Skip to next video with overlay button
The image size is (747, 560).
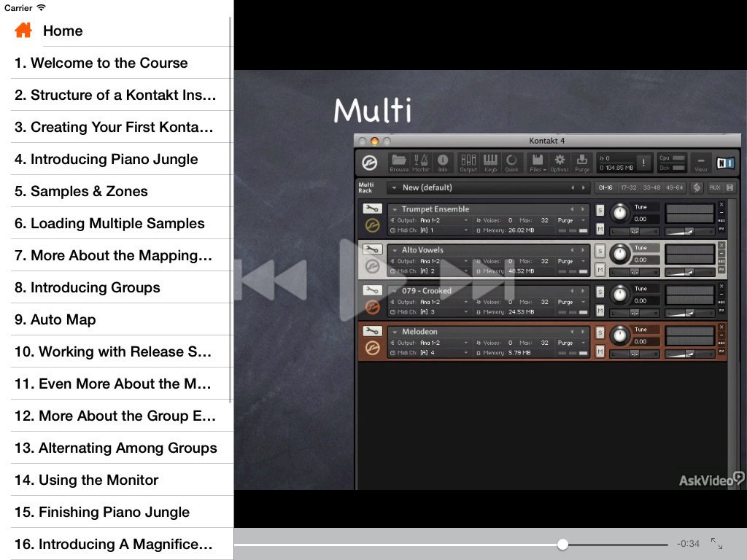[x=478, y=280]
